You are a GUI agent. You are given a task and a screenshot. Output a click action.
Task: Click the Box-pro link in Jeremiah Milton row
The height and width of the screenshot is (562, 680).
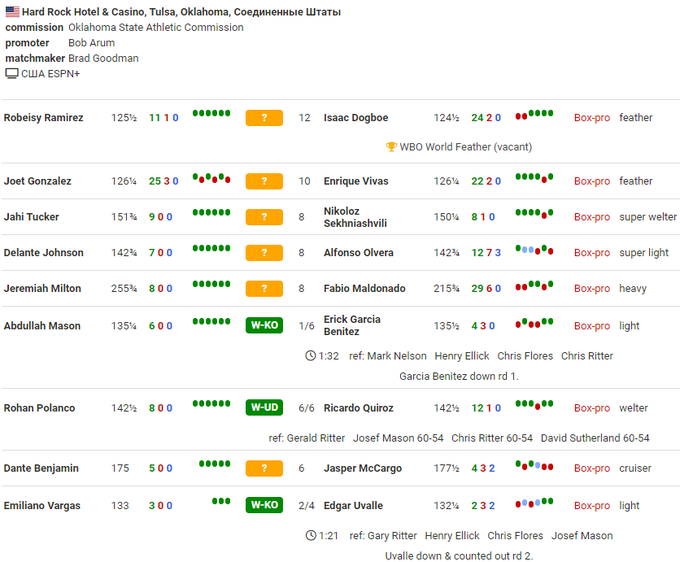(x=591, y=289)
